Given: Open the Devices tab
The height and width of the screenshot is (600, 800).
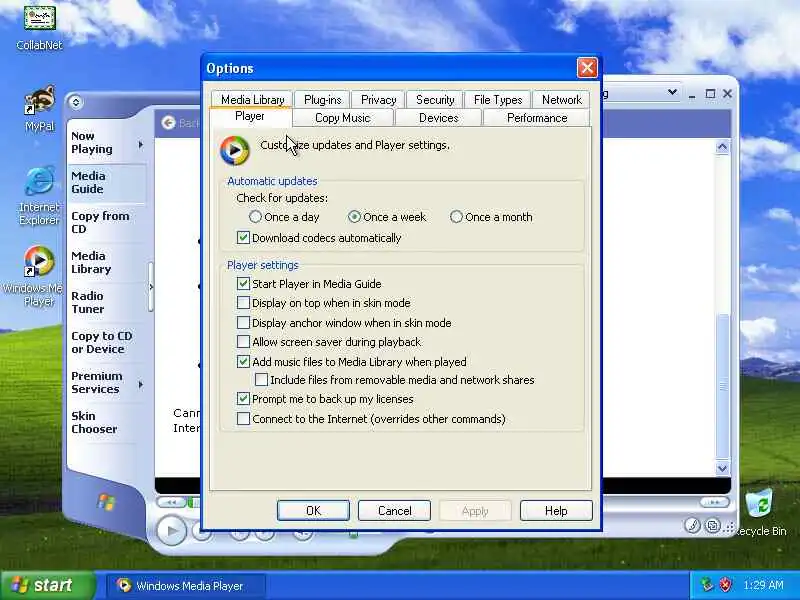Looking at the screenshot, I should tap(438, 118).
